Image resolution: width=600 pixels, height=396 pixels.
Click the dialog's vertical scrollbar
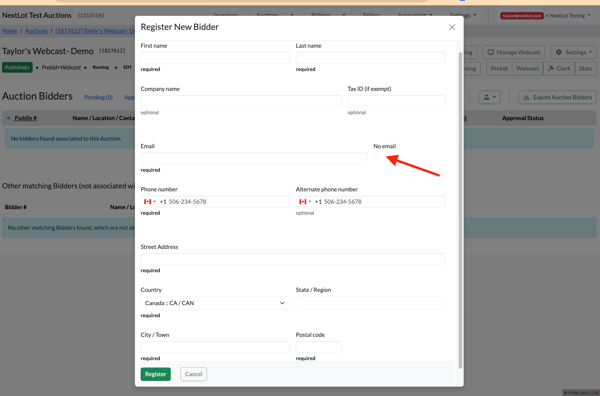pyautogui.click(x=460, y=210)
